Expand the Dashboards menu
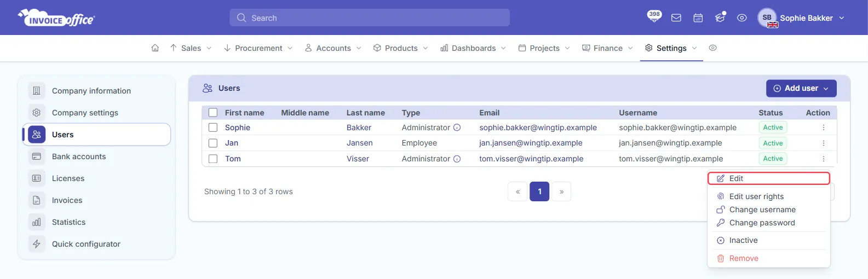 473,48
